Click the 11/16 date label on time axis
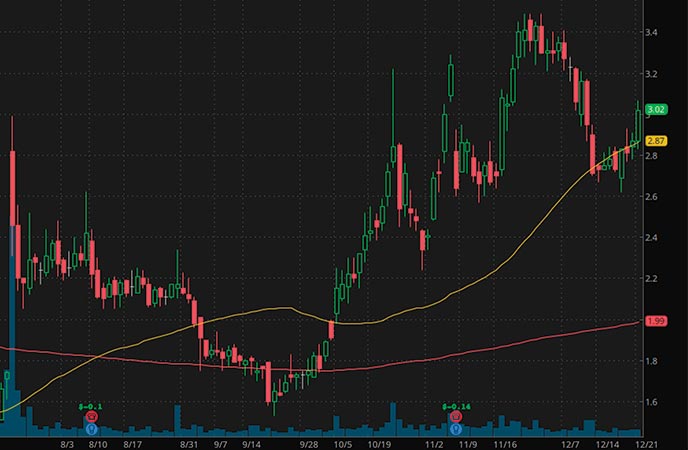 505,442
